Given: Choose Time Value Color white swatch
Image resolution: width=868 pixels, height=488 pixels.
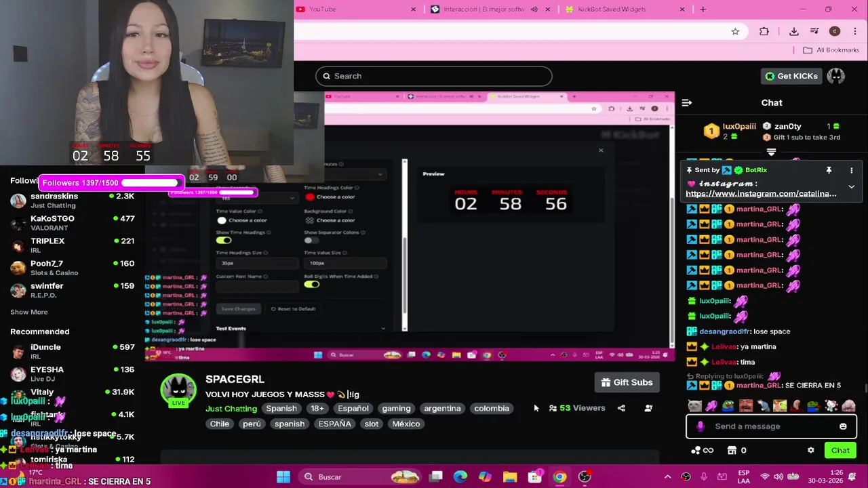Looking at the screenshot, I should (x=222, y=220).
